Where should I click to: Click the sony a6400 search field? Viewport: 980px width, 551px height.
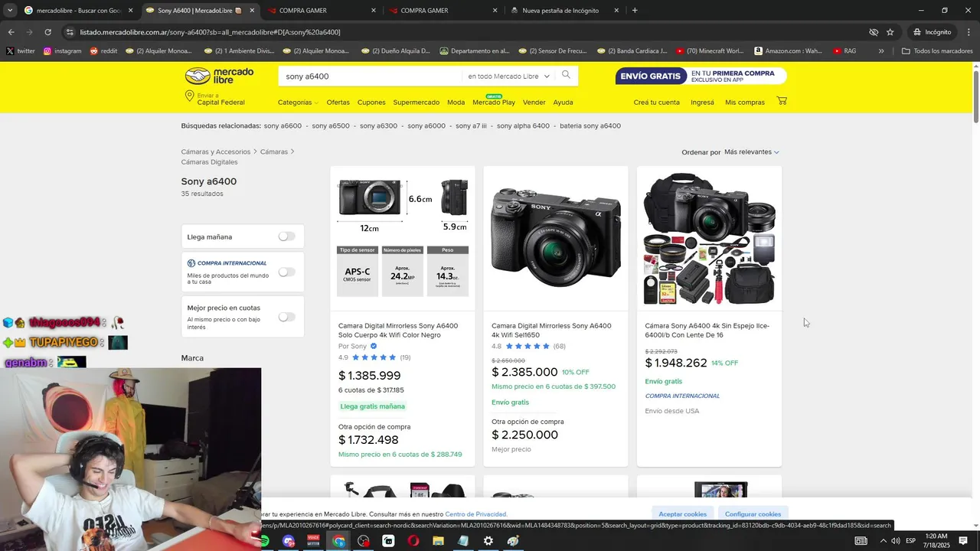pyautogui.click(x=371, y=77)
